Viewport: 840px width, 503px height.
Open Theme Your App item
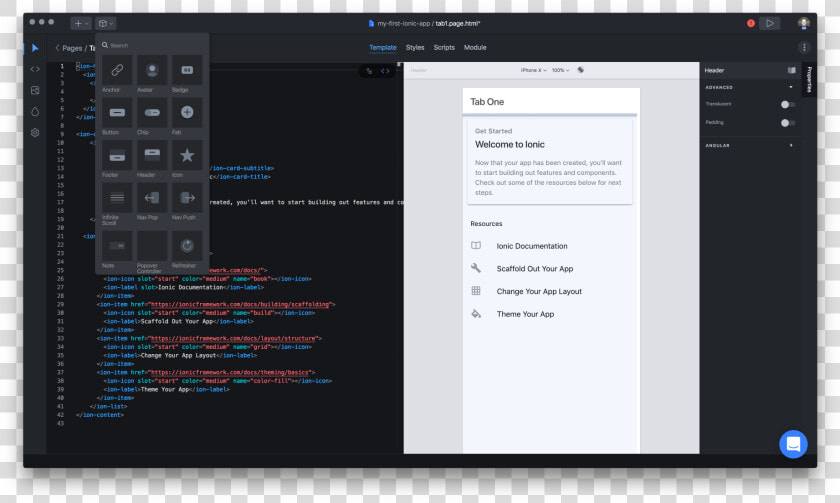[551, 314]
